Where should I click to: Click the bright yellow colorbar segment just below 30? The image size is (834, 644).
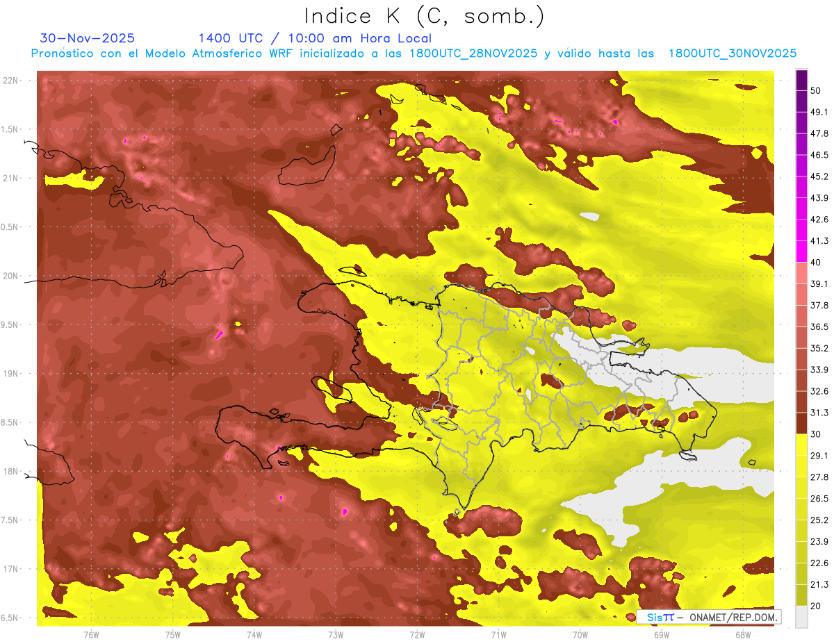[x=801, y=444]
